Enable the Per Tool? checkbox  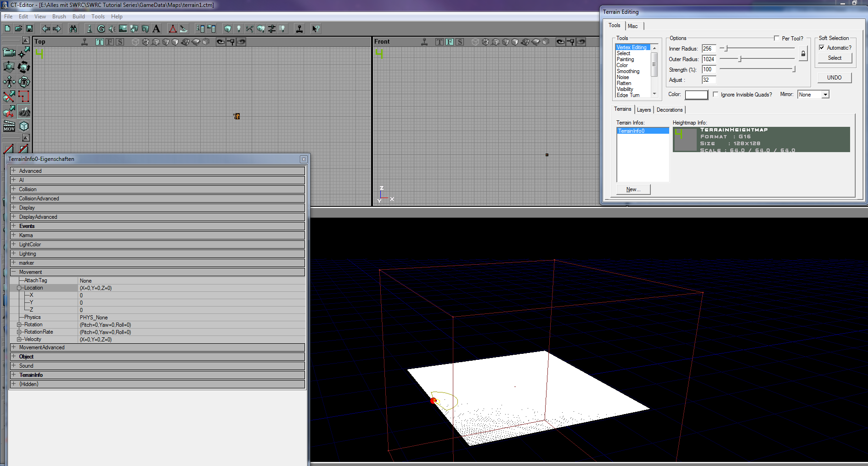point(776,38)
